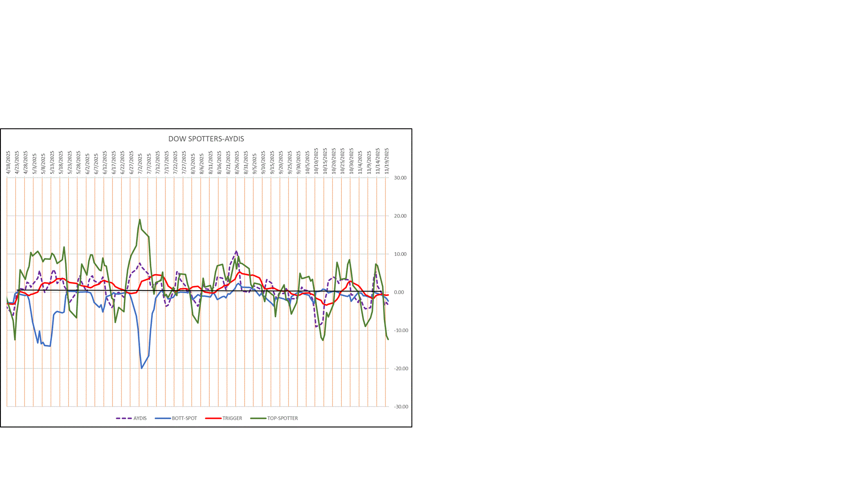868x488 pixels.
Task: Select the TRIGGER legend entry
Action: [x=232, y=418]
